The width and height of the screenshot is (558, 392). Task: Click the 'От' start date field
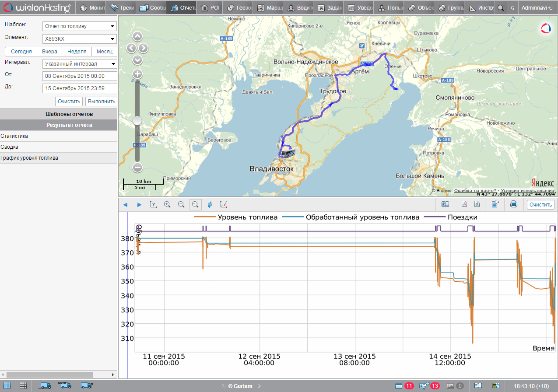[80, 76]
